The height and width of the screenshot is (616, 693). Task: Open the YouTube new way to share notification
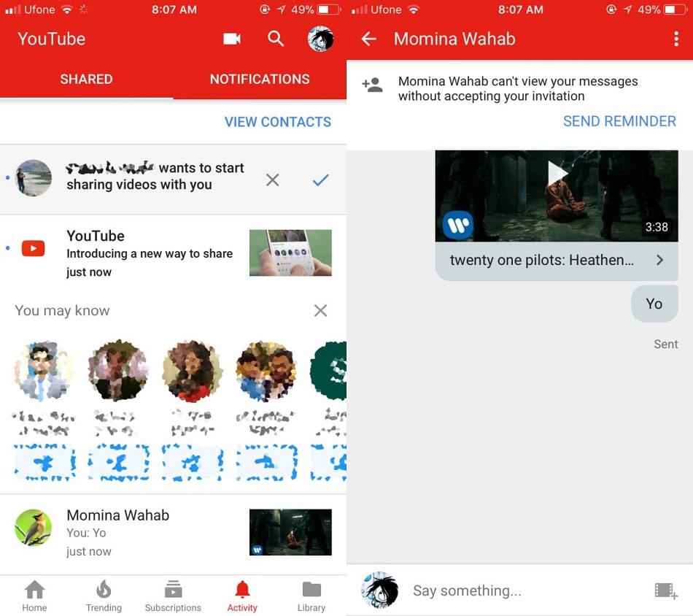(174, 253)
